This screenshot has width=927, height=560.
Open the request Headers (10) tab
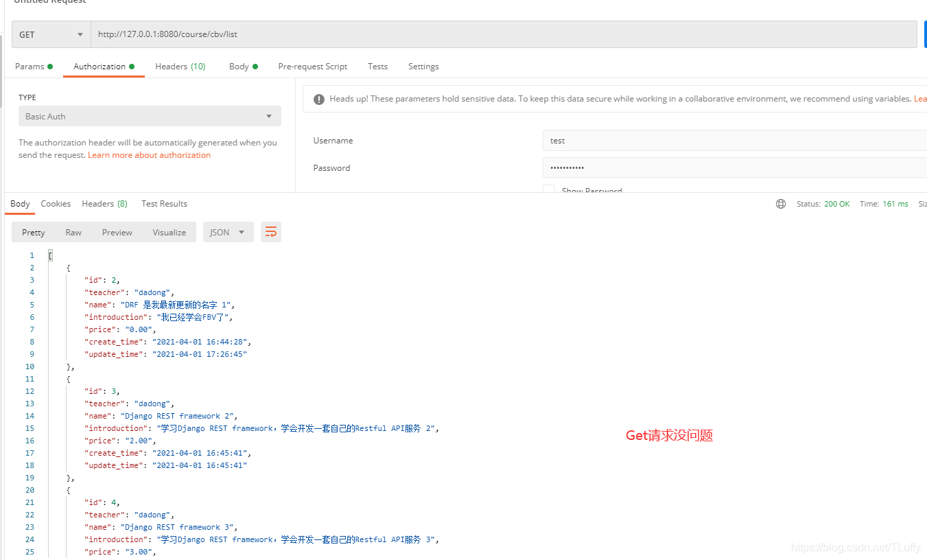(180, 67)
